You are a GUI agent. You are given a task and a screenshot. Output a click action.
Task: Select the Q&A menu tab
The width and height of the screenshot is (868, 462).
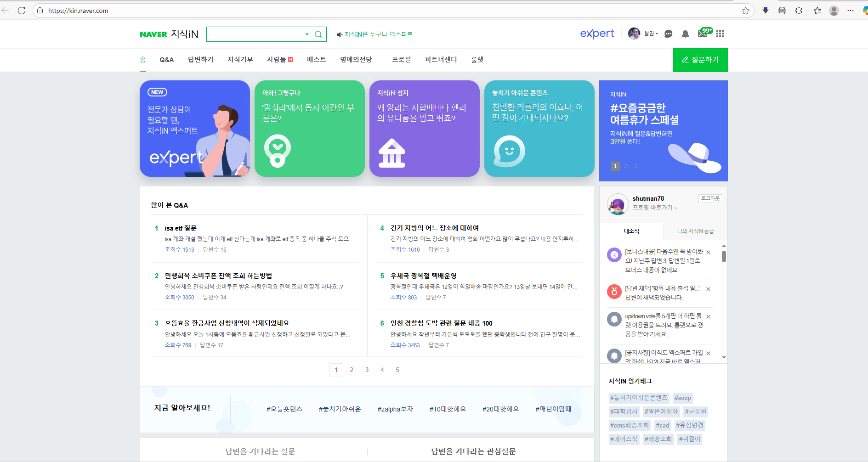[x=167, y=60]
